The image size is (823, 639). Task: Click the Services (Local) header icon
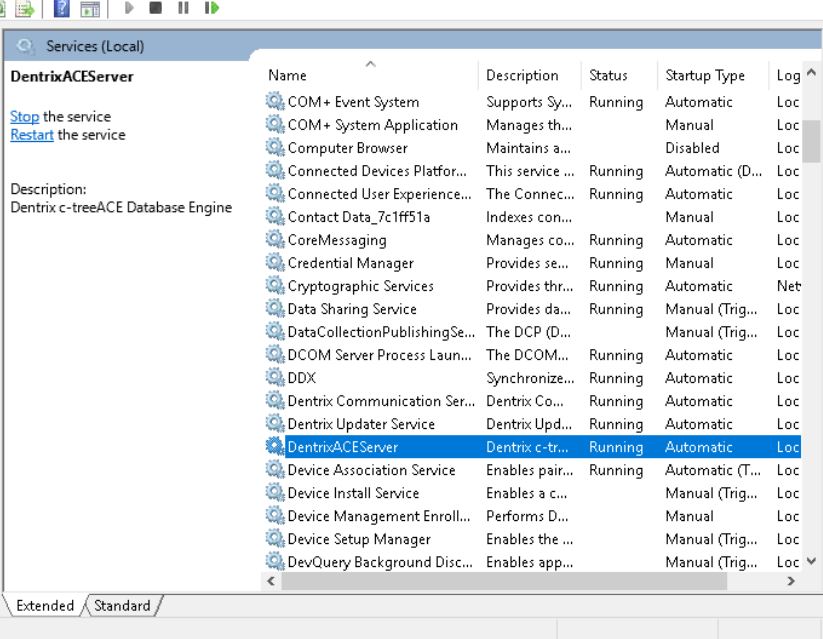(x=24, y=46)
